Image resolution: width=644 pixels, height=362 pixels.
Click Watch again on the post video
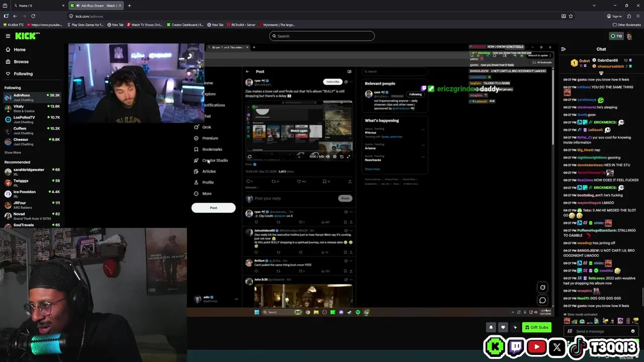(299, 131)
